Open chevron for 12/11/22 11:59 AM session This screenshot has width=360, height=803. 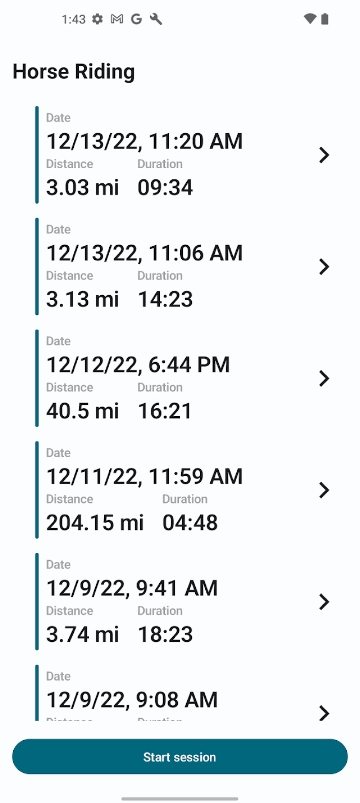tap(324, 490)
